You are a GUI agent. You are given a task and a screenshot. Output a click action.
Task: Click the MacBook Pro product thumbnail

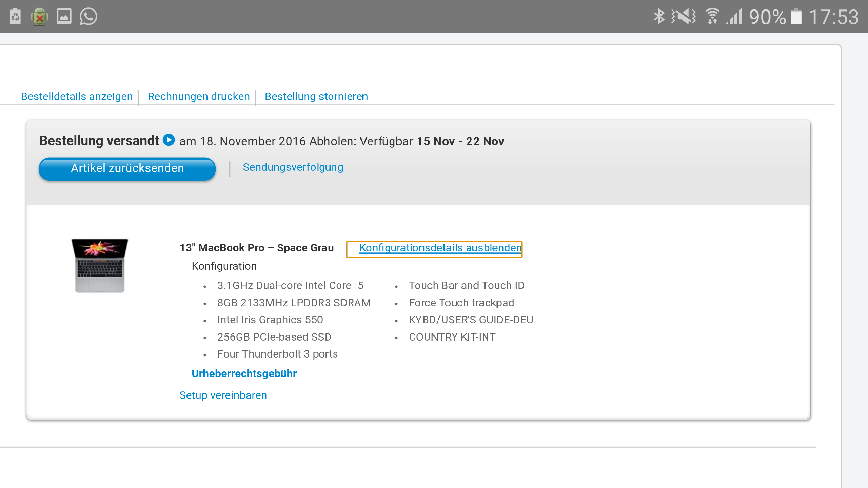(x=100, y=265)
